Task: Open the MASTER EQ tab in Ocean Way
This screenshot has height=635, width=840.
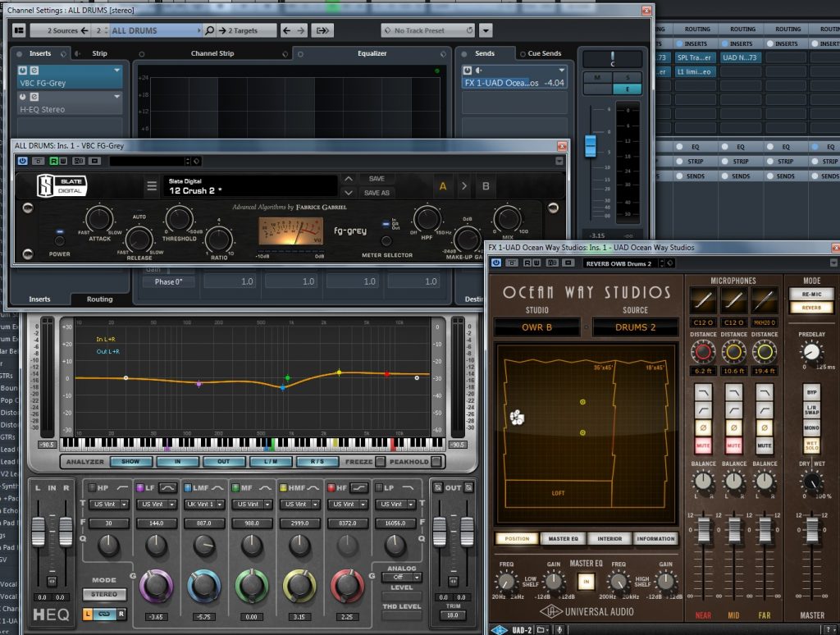Action: (x=563, y=539)
